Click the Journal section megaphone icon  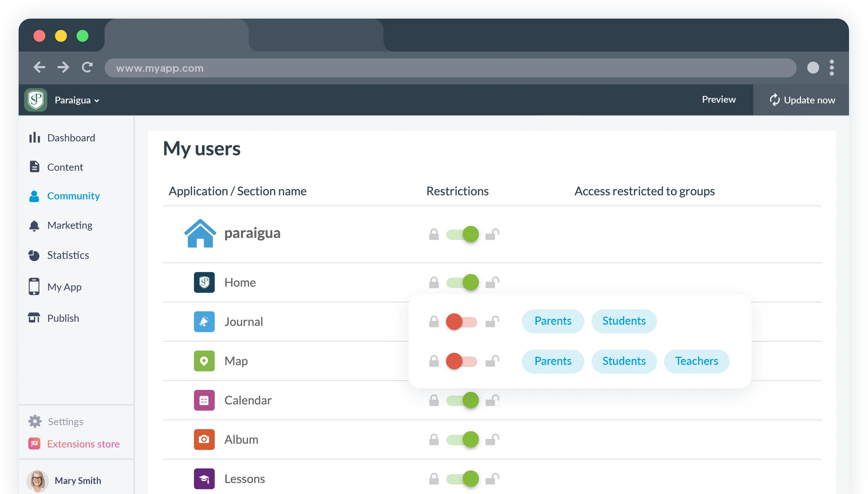point(204,321)
